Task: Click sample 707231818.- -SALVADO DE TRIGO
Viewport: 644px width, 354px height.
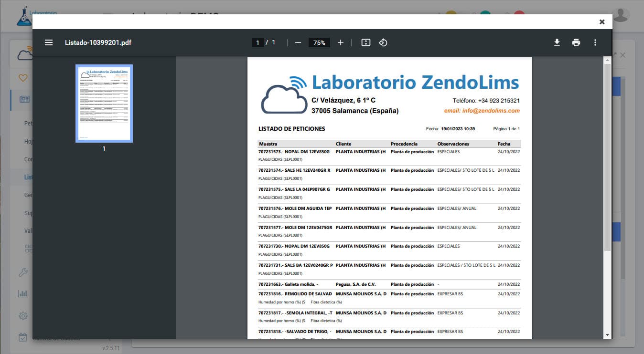Action: [295, 332]
